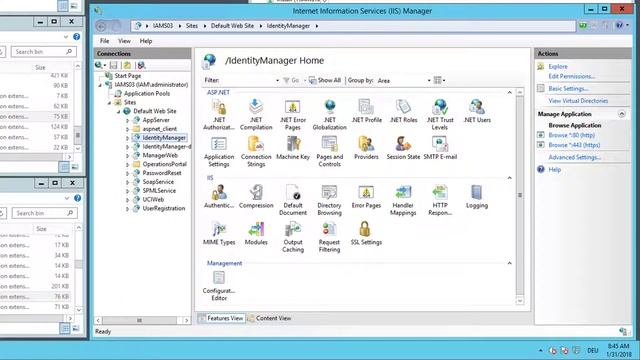Open Compression feature
This screenshot has height=360, width=640.
pyautogui.click(x=256, y=196)
